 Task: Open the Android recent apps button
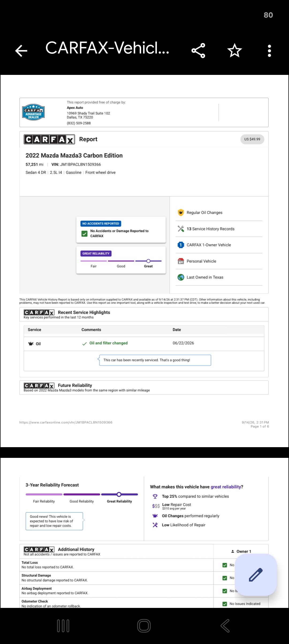(63, 626)
